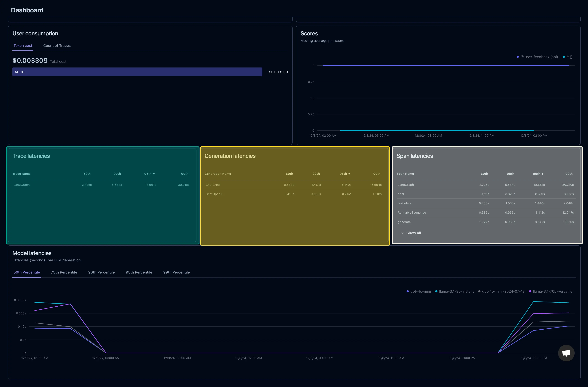Click 12/8/24, 08:00 AM Scores axis label
The width and height of the screenshot is (588, 387).
(428, 136)
